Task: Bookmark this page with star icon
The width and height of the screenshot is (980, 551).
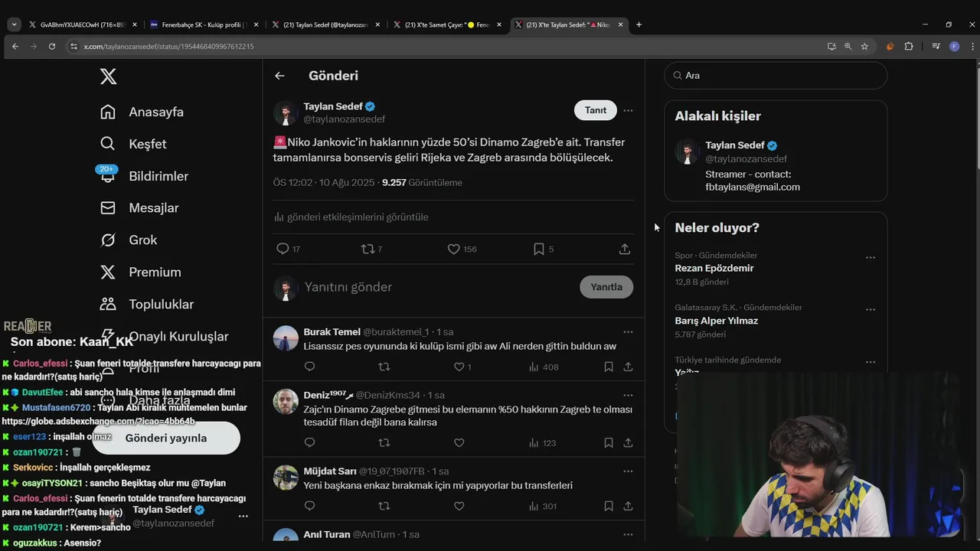Action: [864, 47]
